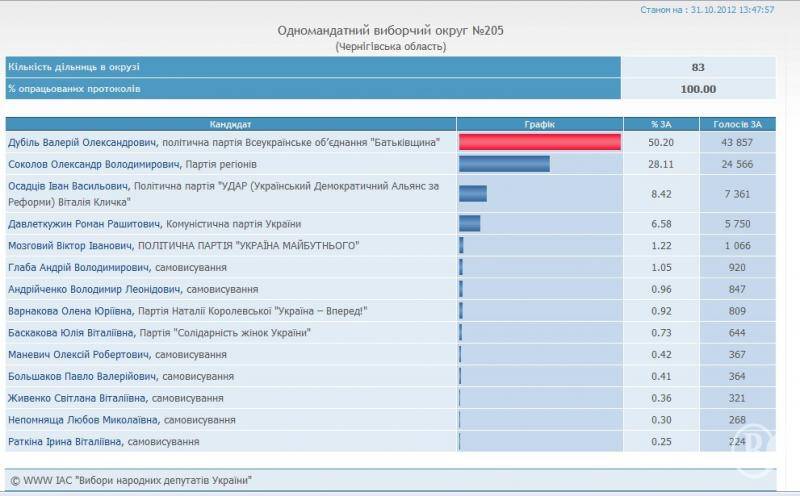The image size is (800, 496).
Task: Select Варнакова Олена Юріївна candidate
Action: (x=69, y=311)
